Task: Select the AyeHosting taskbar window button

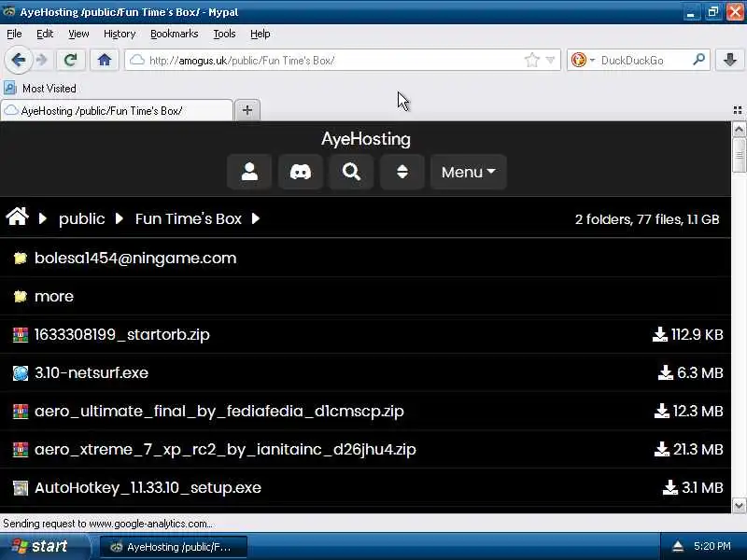Action: coord(173,547)
